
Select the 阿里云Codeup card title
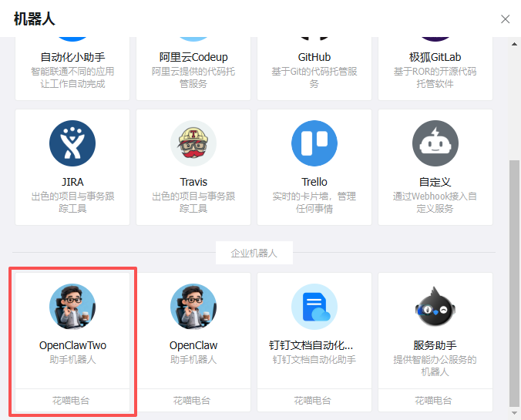click(193, 57)
